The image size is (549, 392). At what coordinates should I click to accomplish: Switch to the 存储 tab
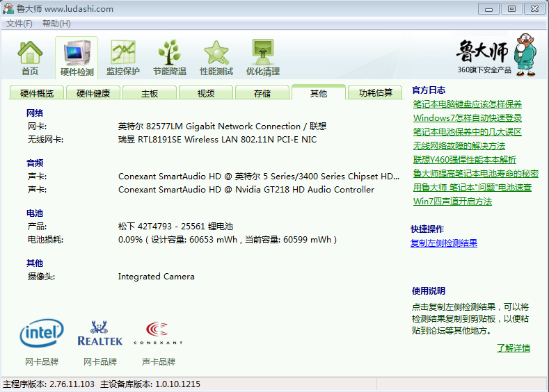262,93
